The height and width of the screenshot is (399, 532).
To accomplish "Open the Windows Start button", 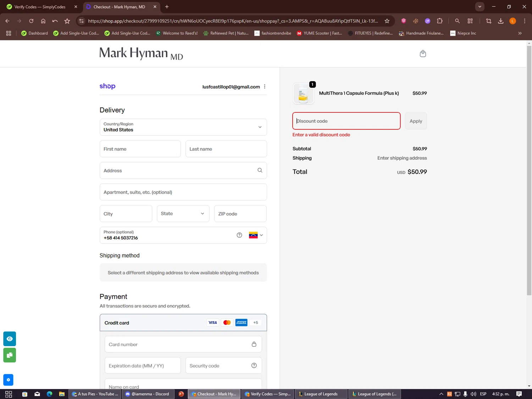I will click(9, 394).
